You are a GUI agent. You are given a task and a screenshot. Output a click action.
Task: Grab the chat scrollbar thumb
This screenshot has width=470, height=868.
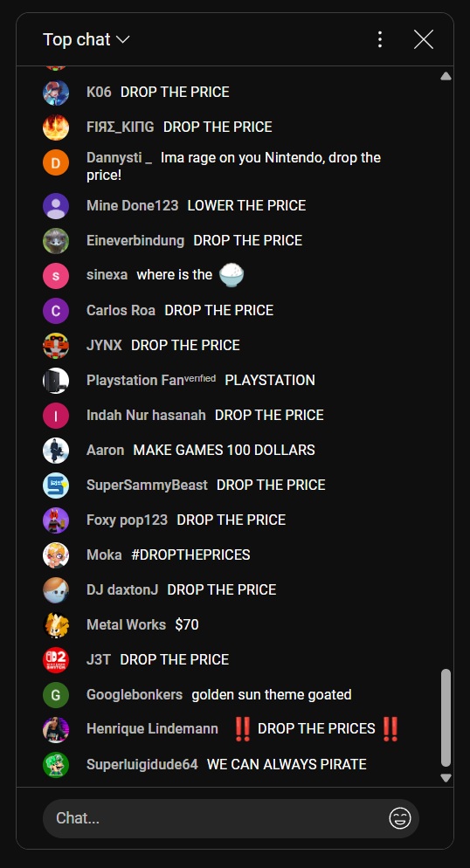tap(446, 718)
